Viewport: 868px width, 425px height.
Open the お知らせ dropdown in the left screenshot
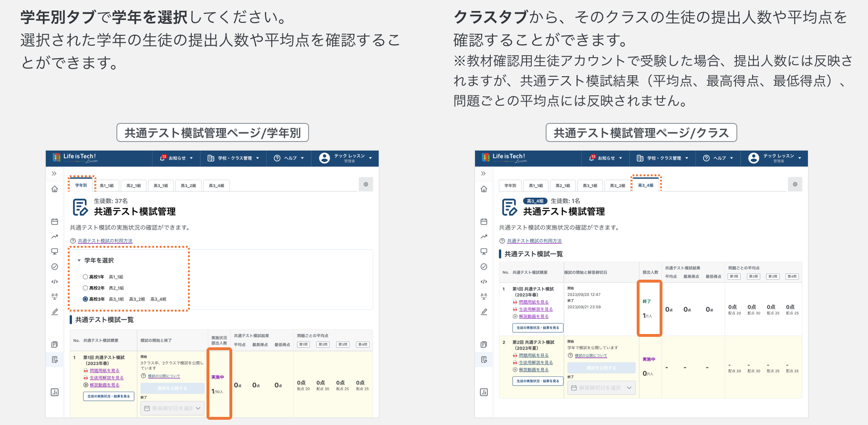tap(176, 158)
